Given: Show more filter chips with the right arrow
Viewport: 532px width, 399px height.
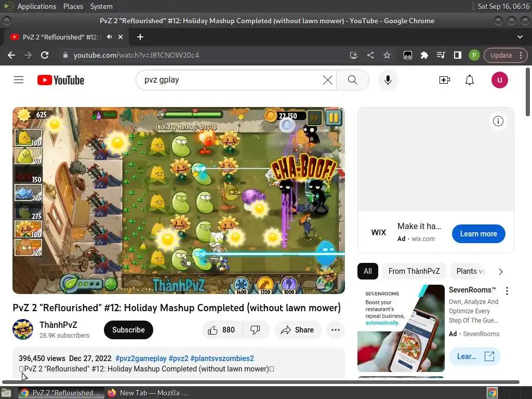Looking at the screenshot, I should point(500,271).
